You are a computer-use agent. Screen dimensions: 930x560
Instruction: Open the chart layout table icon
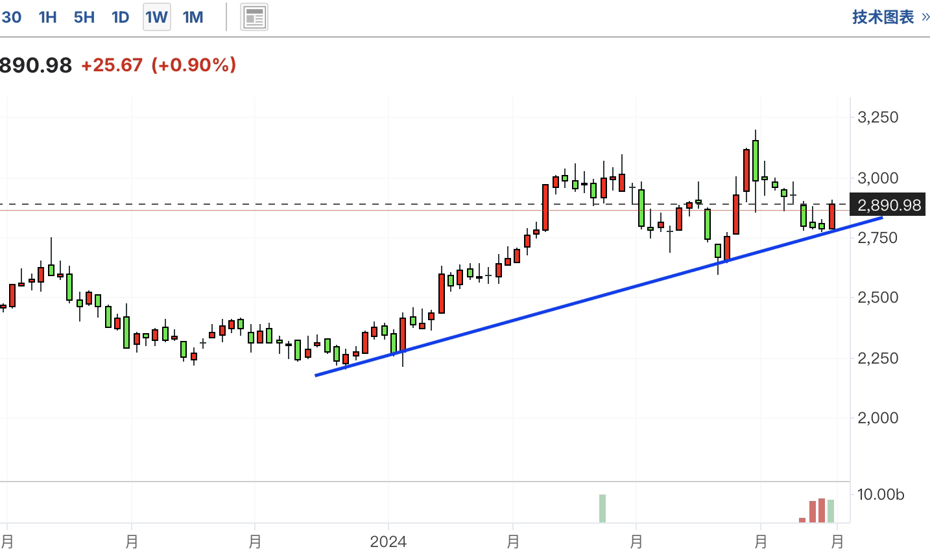[x=254, y=17]
